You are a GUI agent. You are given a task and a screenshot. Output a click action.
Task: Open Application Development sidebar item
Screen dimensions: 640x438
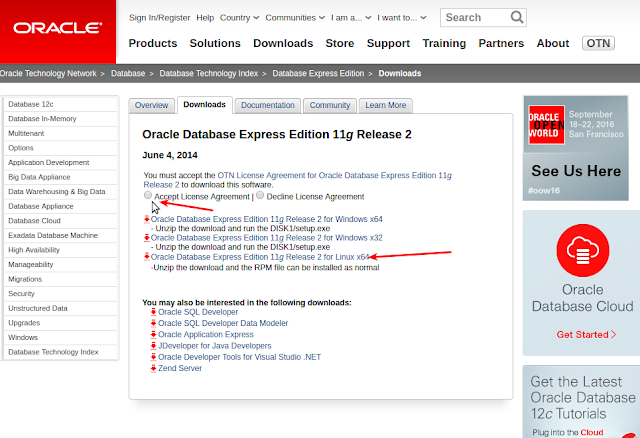click(60, 162)
